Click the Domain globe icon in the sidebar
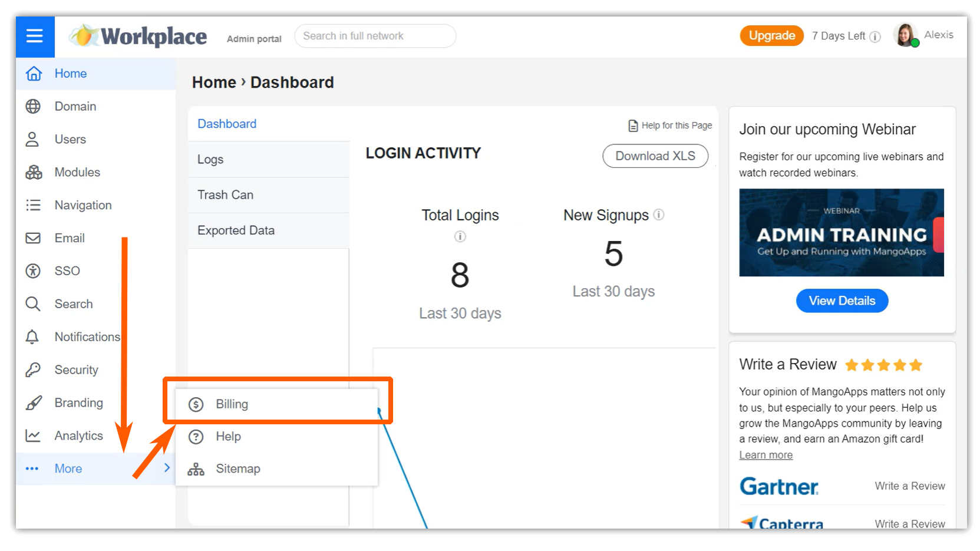Screen dimensions: 980x551 33,106
